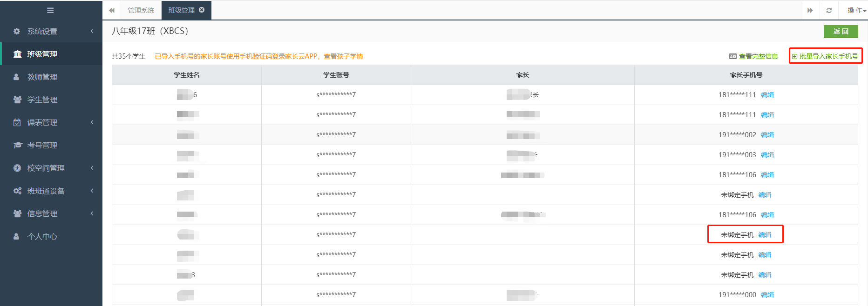Click the 系统设置 gear icon
Screen dimensions: 868x306
(x=17, y=31)
